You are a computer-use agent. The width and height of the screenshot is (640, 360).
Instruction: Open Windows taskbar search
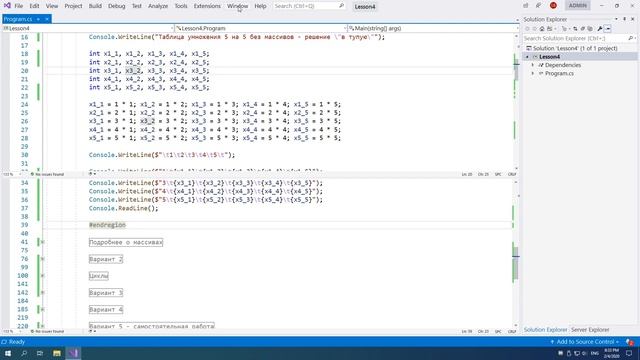tap(24, 353)
